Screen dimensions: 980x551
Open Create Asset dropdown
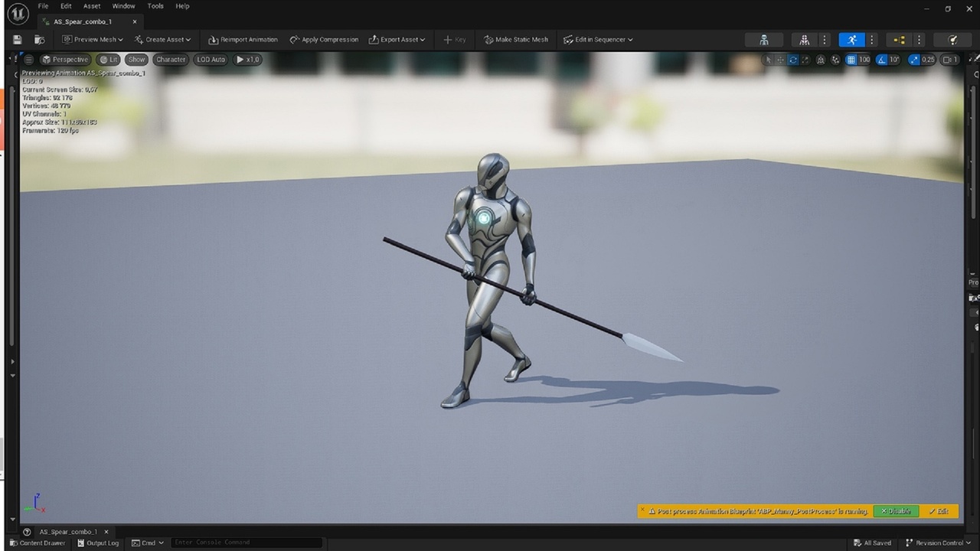click(x=162, y=40)
